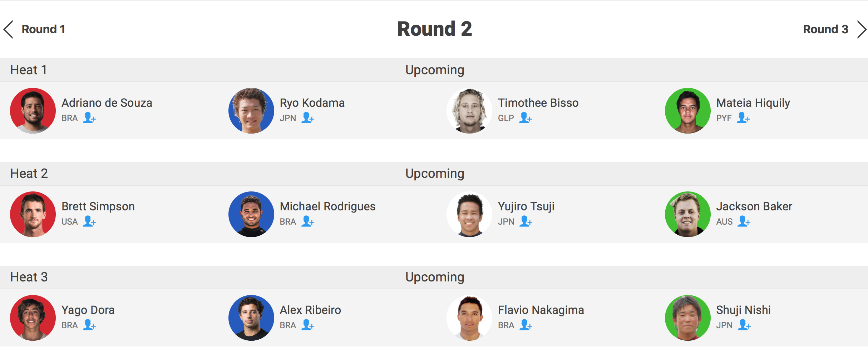Viewport: 868px width, 350px height.
Task: Open Timothee Bisso's avatar photo
Action: (x=469, y=111)
